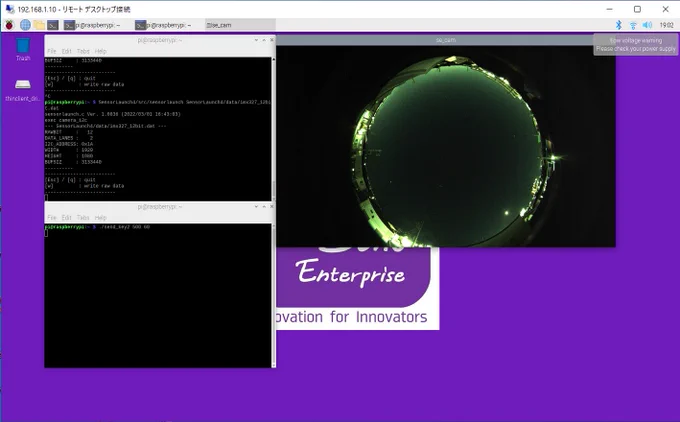Click the Remote Desktop title bar icon
The height and width of the screenshot is (422, 680).
[x=10, y=9]
